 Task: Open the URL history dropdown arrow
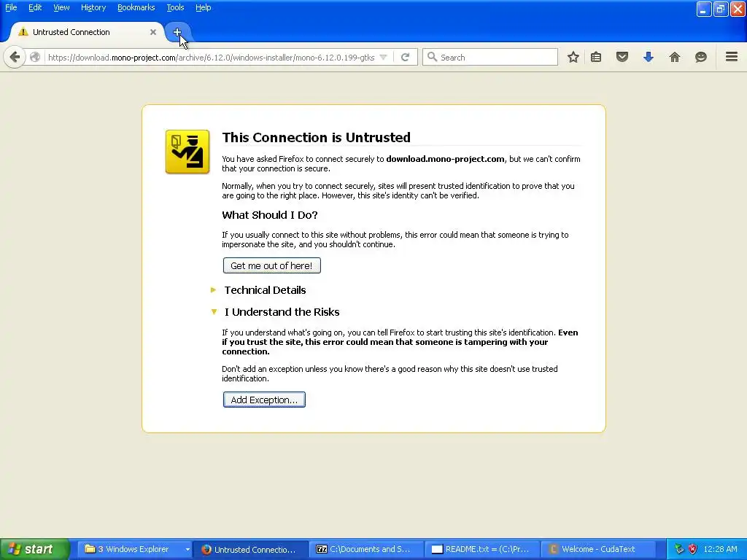(383, 57)
